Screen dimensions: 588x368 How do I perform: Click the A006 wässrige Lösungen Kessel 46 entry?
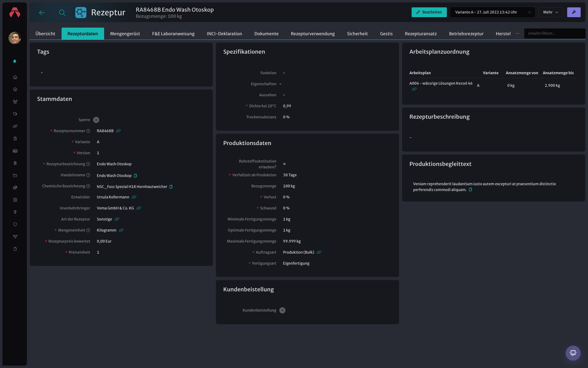(441, 83)
